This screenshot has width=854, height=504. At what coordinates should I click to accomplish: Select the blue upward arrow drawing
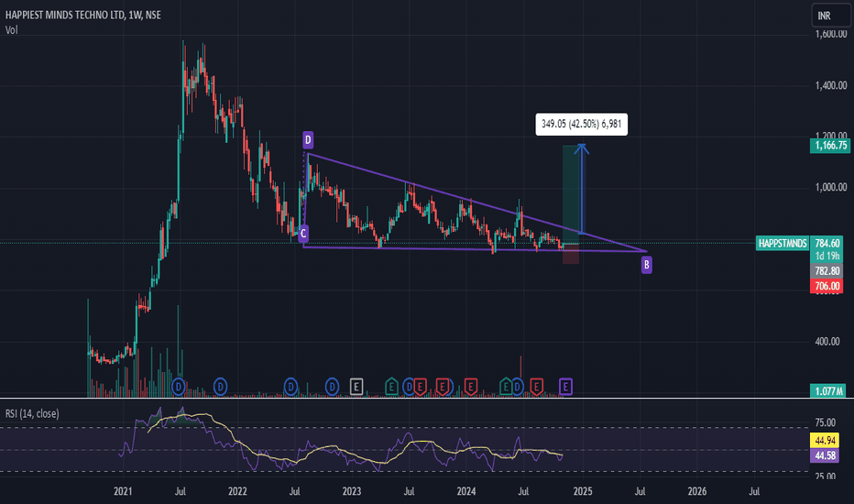(x=582, y=188)
